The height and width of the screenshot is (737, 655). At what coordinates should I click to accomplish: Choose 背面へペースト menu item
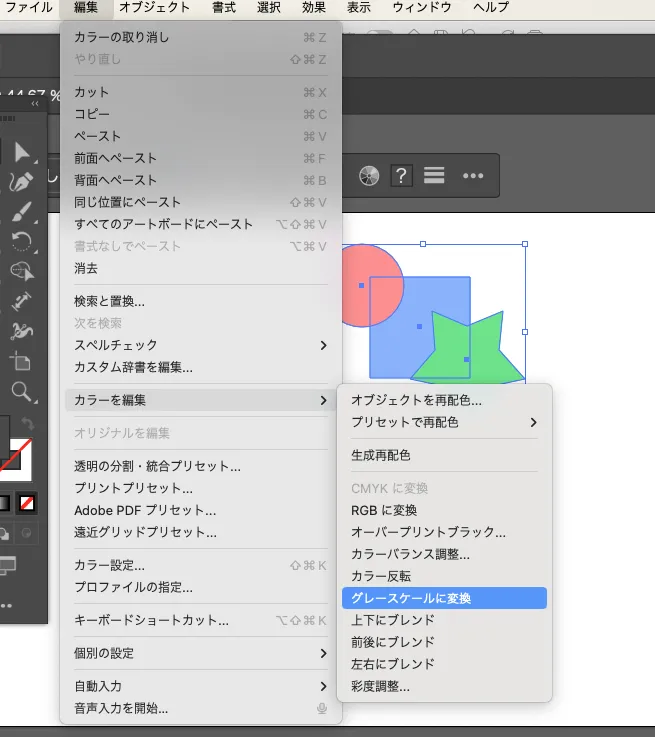click(x=201, y=180)
